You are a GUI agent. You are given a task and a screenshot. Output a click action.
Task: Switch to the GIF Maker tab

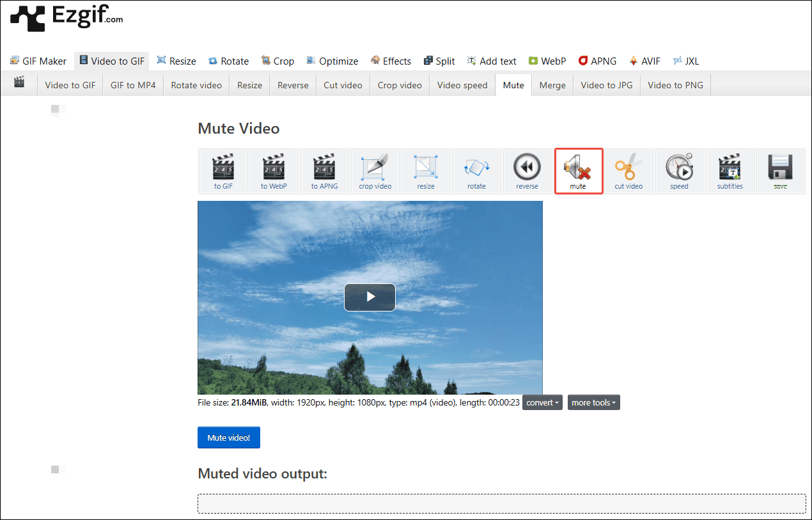pos(38,61)
